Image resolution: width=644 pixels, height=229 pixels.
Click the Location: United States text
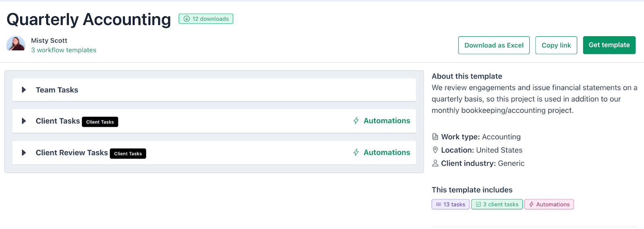click(x=482, y=150)
